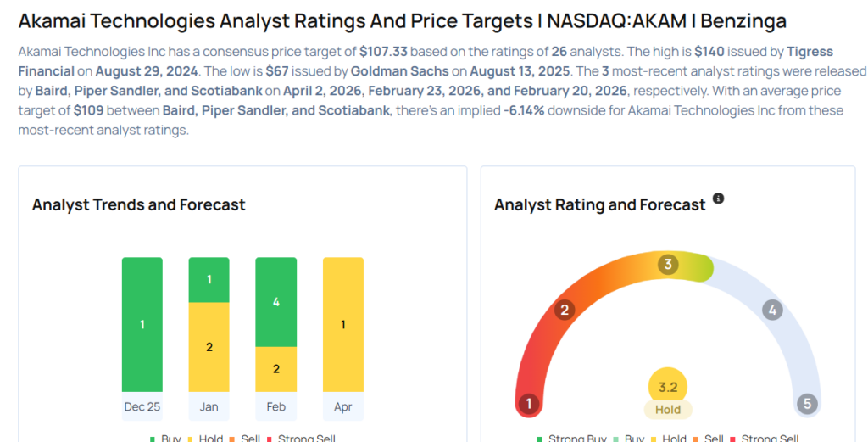Click the yellow Hold segment of January bar
The width and height of the screenshot is (868, 442).
click(209, 347)
